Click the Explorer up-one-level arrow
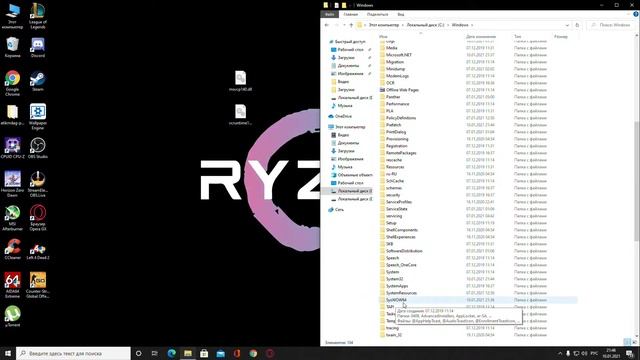Viewport: 640px width, 360px height. click(351, 25)
